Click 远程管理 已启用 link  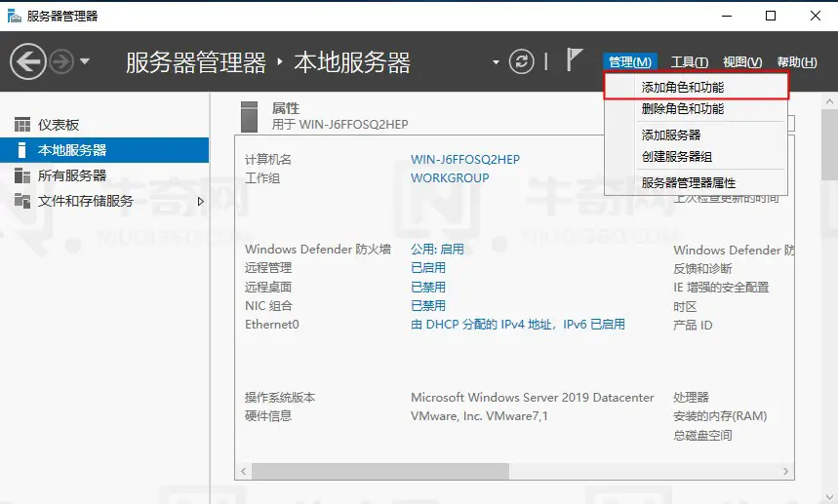[428, 268]
